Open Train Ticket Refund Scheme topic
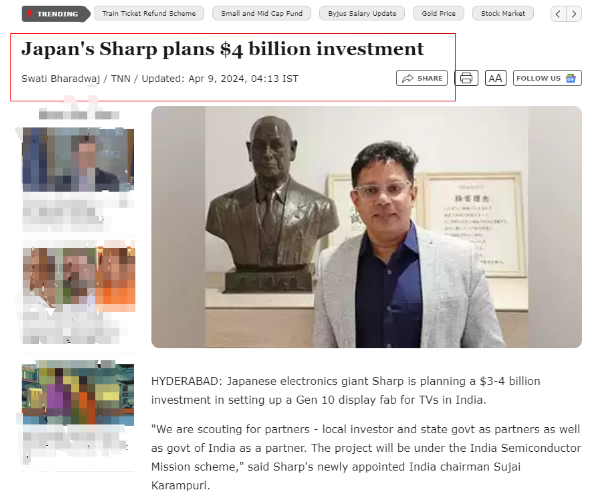Screen dimensions: 616x495 (x=149, y=13)
